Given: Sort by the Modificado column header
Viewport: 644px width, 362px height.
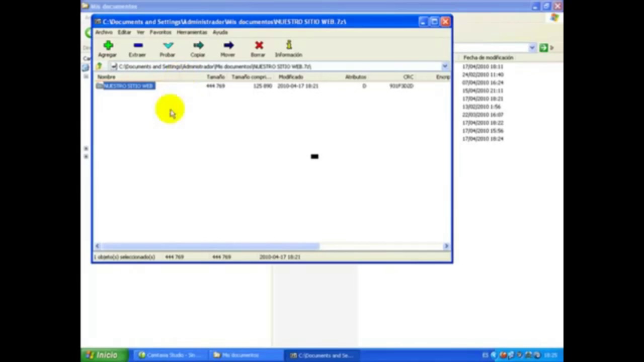Looking at the screenshot, I should tap(291, 77).
